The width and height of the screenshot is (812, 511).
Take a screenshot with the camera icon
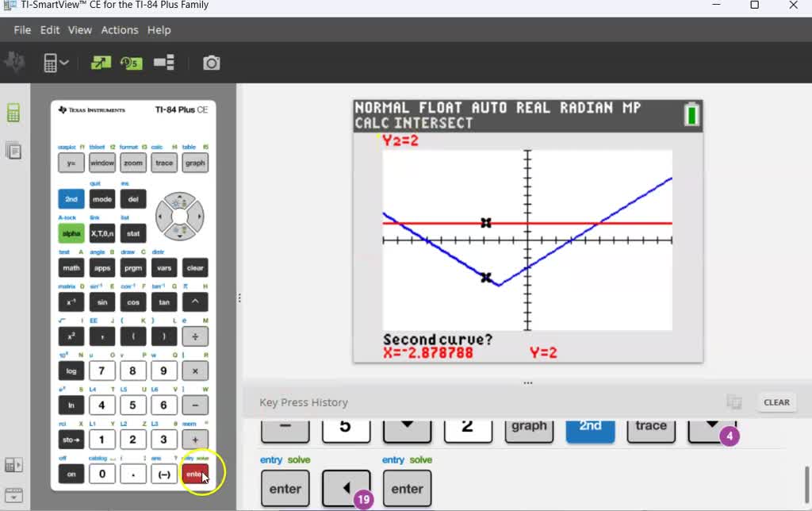point(211,63)
